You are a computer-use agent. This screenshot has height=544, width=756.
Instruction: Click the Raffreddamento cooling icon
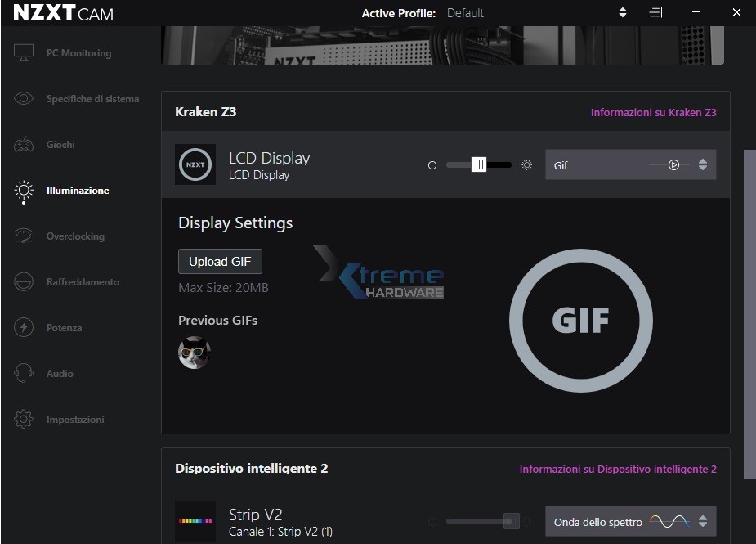coord(24,282)
